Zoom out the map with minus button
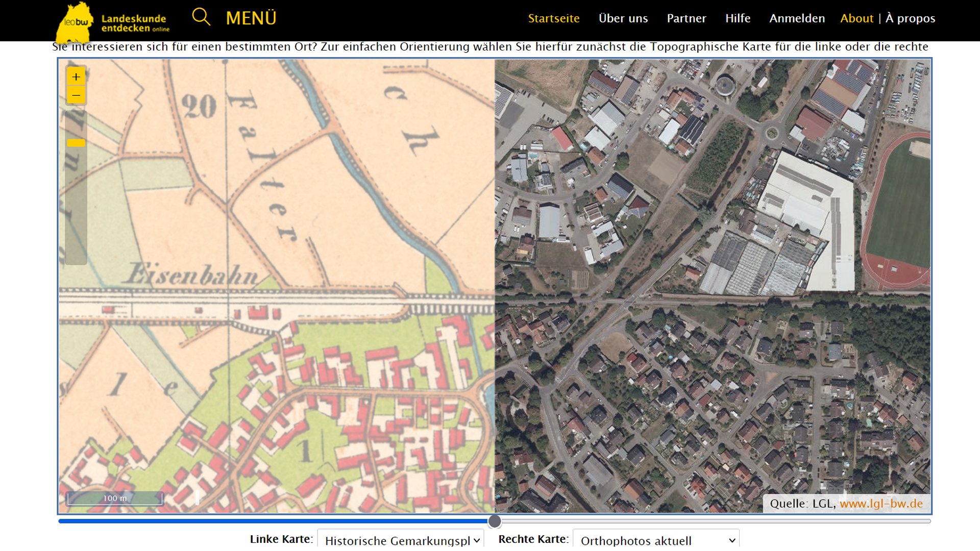This screenshot has height=551, width=980. click(76, 95)
